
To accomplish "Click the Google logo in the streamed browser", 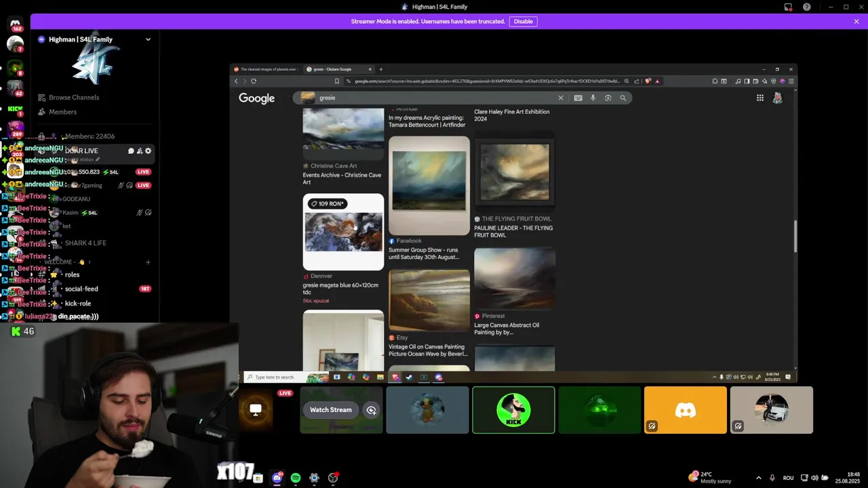I will coord(256,98).
